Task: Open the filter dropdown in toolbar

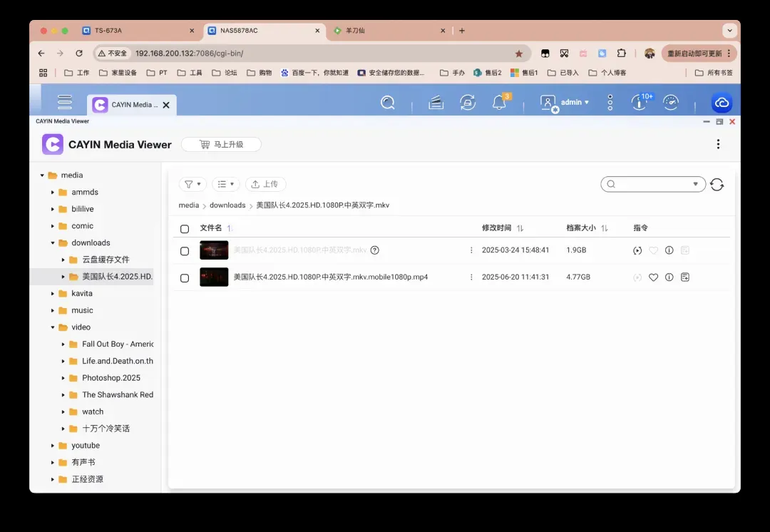Action: (x=192, y=184)
